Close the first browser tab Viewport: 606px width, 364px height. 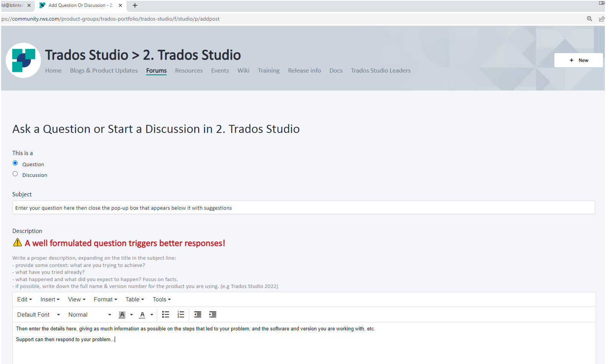[x=29, y=5]
